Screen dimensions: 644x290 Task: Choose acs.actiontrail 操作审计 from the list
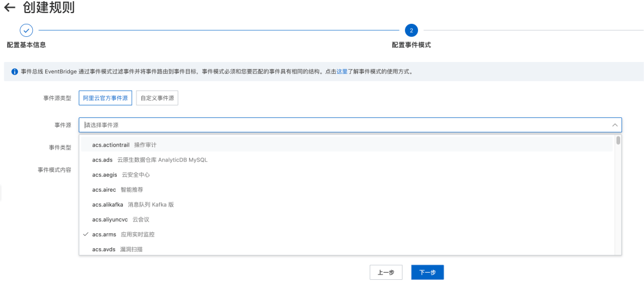[347, 145]
